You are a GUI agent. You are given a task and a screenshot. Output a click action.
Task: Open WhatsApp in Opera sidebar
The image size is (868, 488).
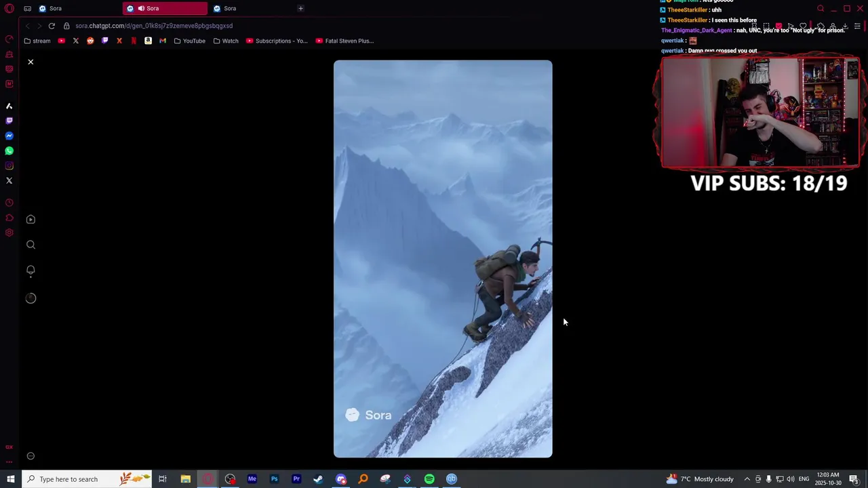9,150
